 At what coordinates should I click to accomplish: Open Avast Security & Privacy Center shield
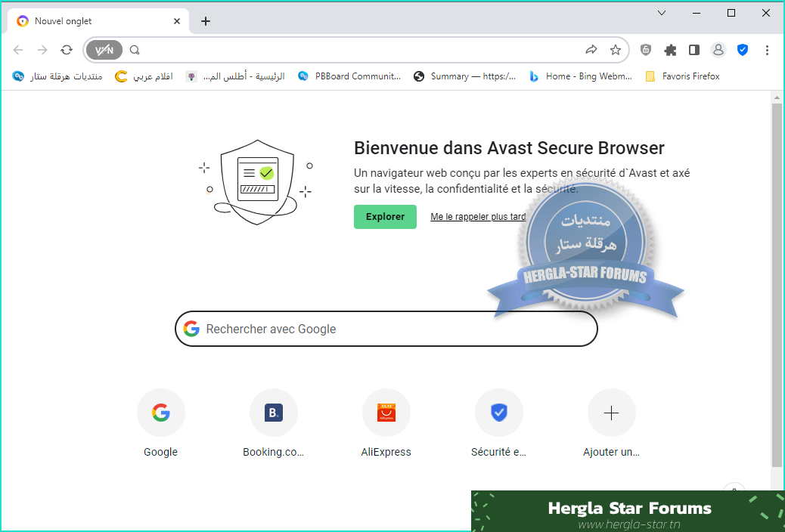743,50
